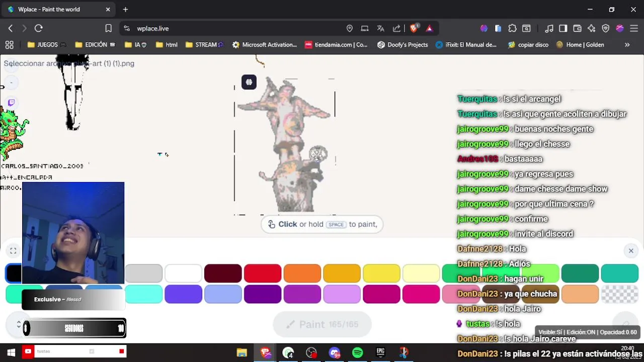Image resolution: width=644 pixels, height=362 pixels.
Task: Open Home | Golden bookmark
Action: pos(580,45)
